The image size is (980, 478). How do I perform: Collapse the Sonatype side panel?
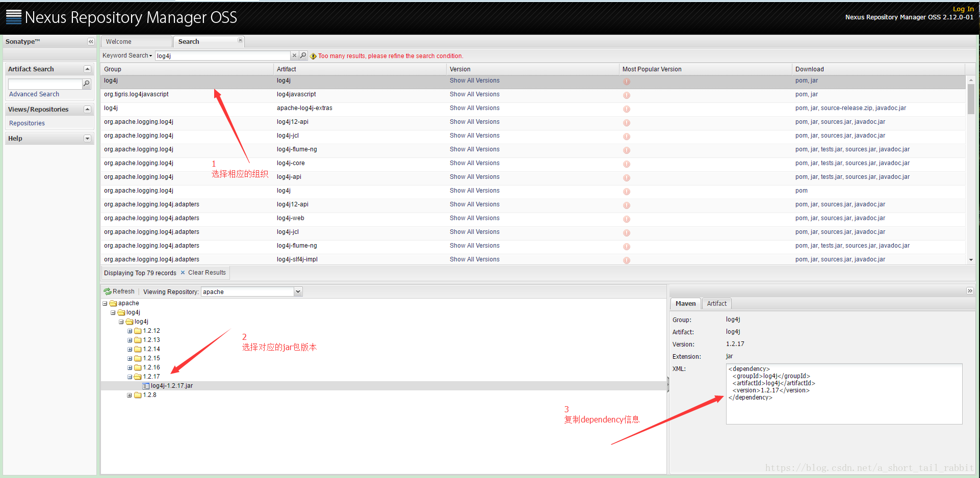(91, 42)
